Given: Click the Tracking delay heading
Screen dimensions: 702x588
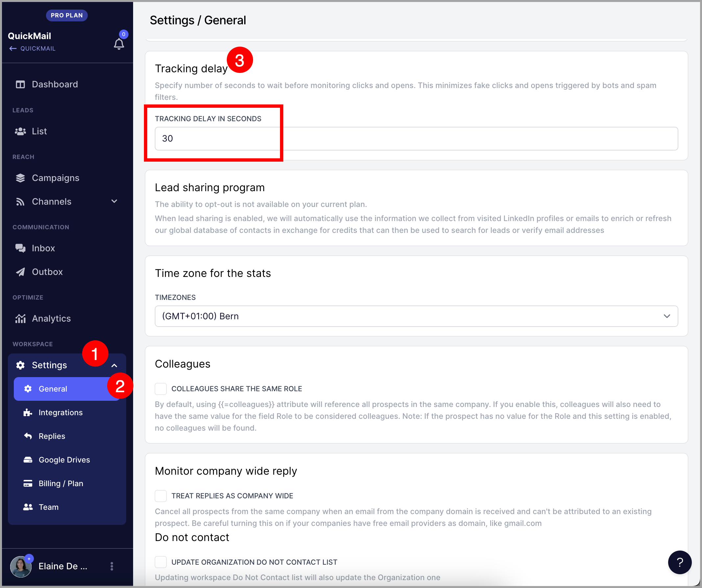Looking at the screenshot, I should pos(191,68).
